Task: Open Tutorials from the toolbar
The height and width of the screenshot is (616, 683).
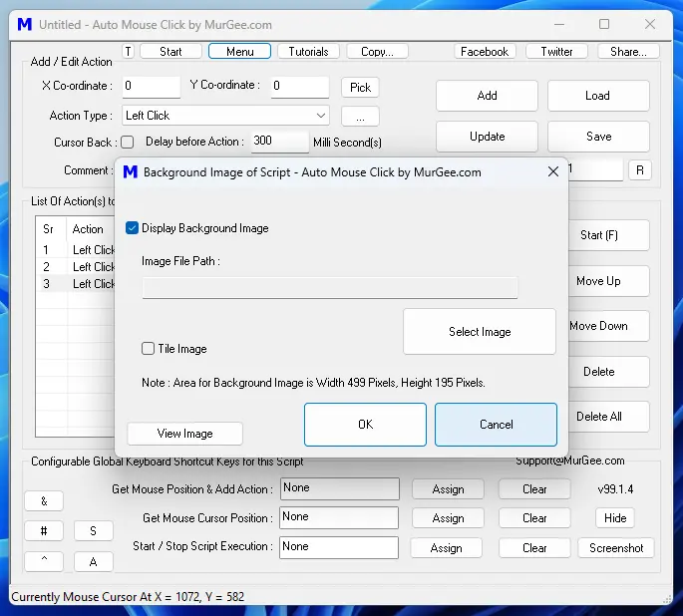Action: (x=308, y=52)
